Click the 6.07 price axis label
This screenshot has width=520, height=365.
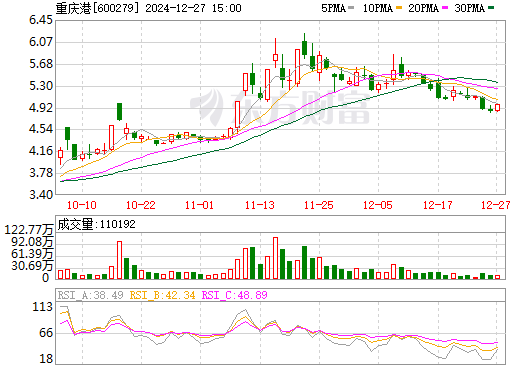click(x=41, y=42)
